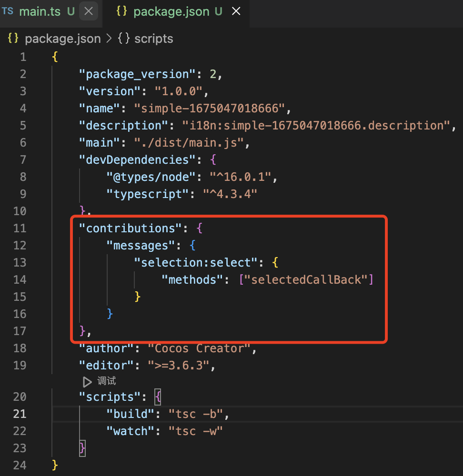The height and width of the screenshot is (476, 463).
Task: Click the "editor" key
Action: pyautogui.click(x=106, y=366)
